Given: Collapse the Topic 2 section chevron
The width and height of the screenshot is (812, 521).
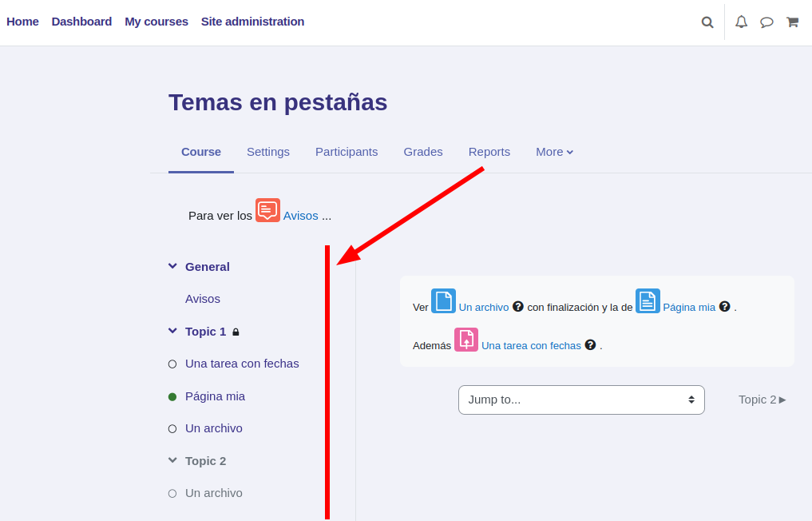Looking at the screenshot, I should pyautogui.click(x=172, y=460).
